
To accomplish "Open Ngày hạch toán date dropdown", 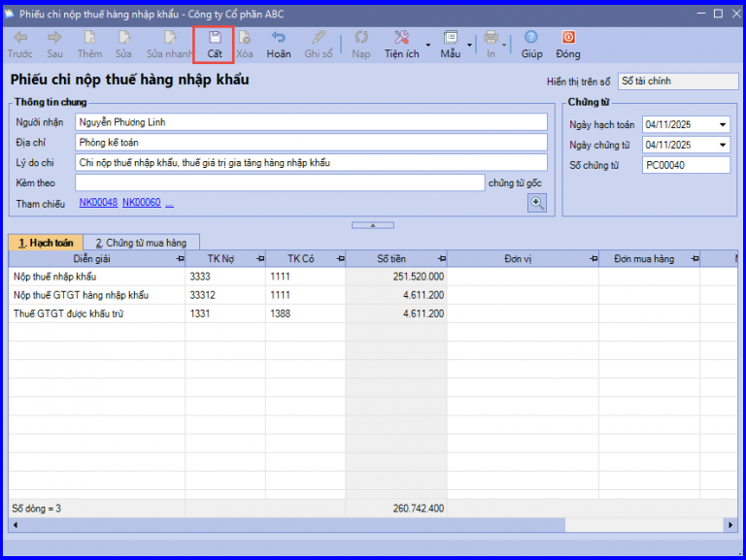I will point(723,124).
